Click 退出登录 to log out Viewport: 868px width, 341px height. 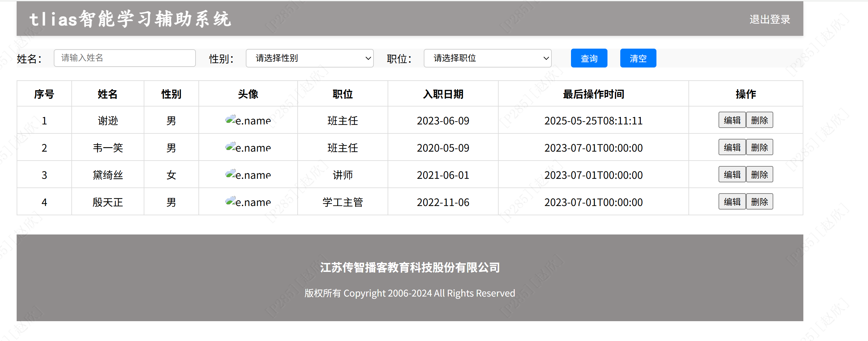pyautogui.click(x=770, y=19)
